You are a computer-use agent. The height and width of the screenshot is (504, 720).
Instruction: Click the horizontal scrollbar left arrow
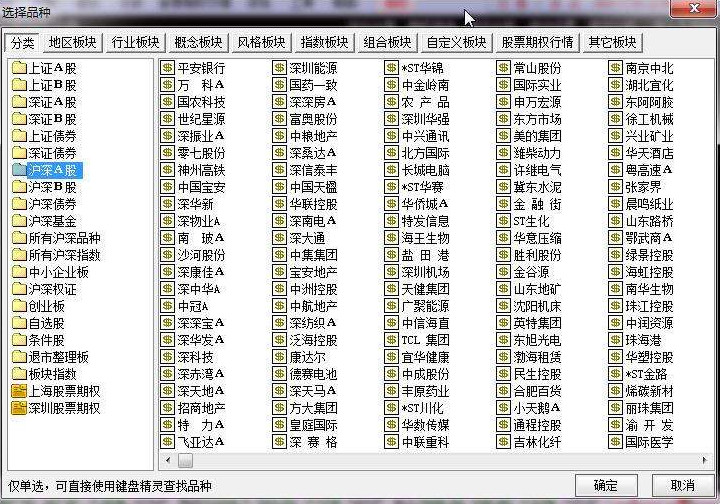click(168, 459)
